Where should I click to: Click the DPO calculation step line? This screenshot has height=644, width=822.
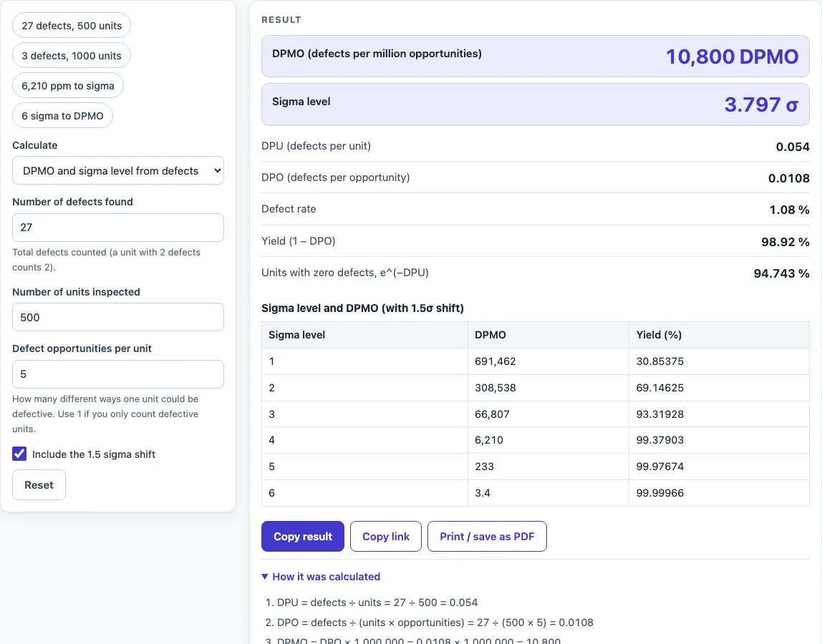[x=435, y=623]
